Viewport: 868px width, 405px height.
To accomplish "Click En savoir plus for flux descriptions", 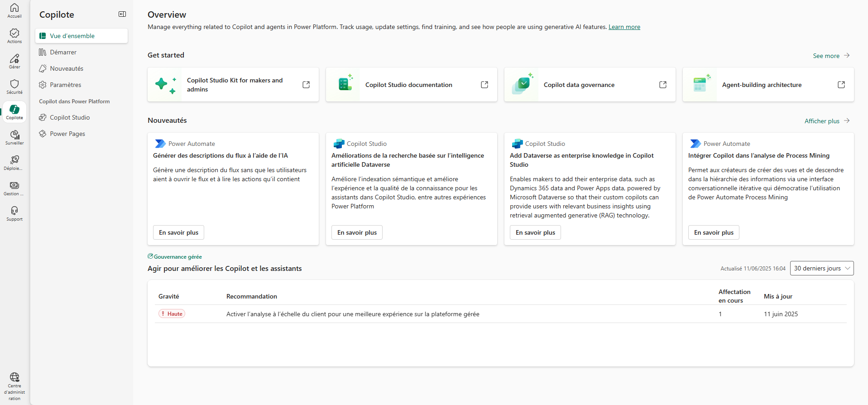I will (178, 232).
